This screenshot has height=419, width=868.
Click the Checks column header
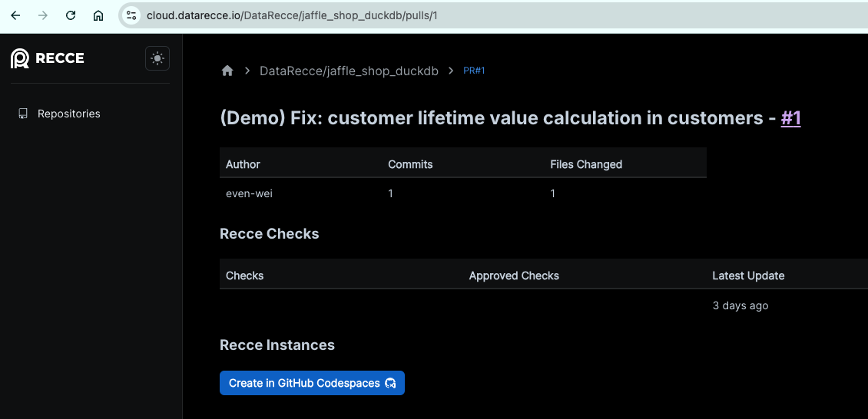click(245, 275)
